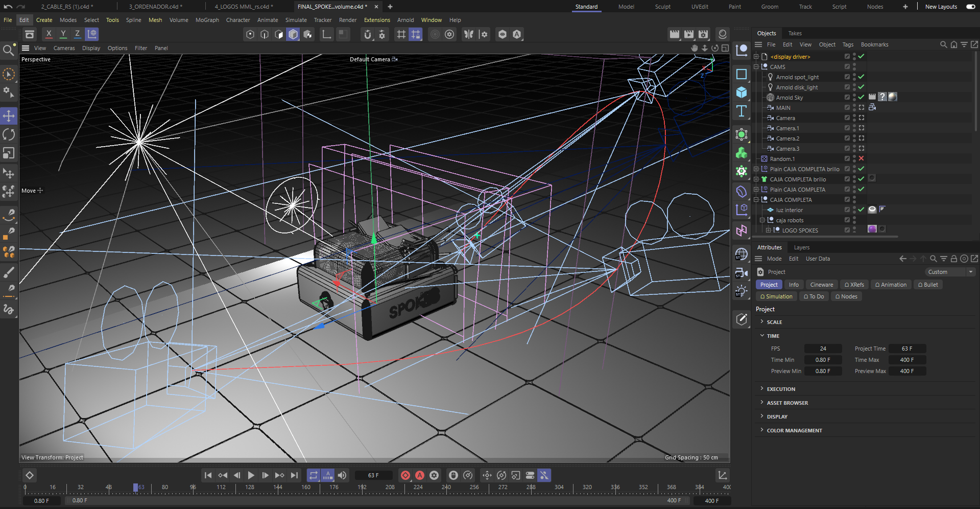Switch to the Takes tab
The height and width of the screenshot is (509, 980).
click(x=795, y=33)
